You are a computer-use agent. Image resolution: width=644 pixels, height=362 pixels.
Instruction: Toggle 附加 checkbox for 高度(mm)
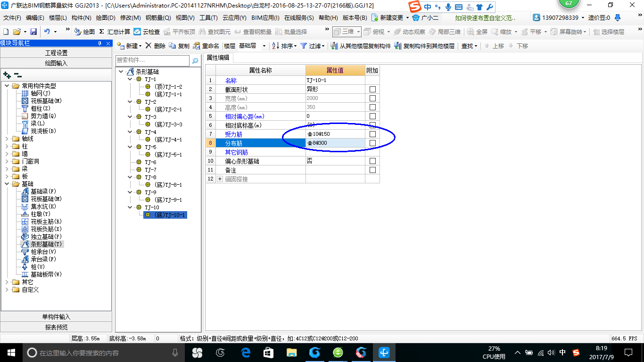click(372, 107)
